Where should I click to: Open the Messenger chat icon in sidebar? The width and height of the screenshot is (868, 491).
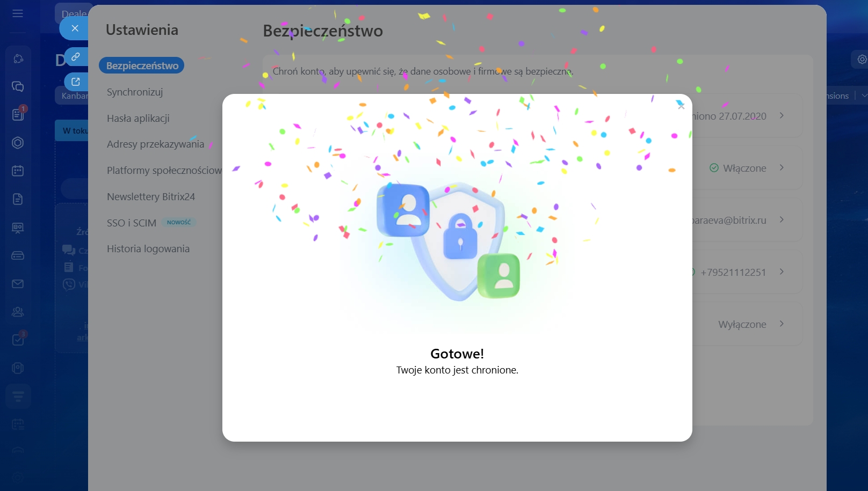[x=18, y=86]
